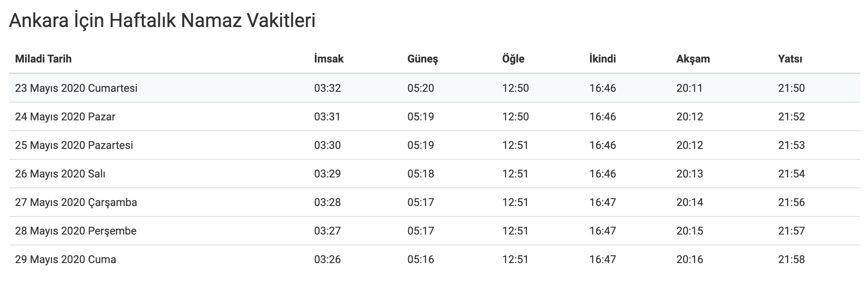Click the 21:56 Yatsı time for Çarşamba
This screenshot has width=868, height=287.
click(791, 203)
